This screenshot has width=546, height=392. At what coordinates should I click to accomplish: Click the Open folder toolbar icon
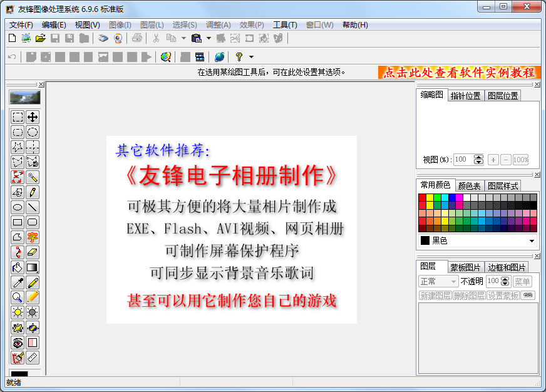41,38
